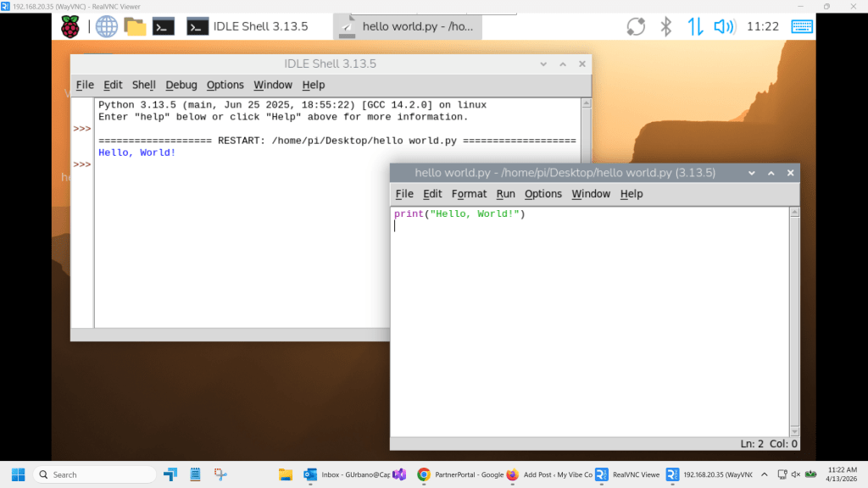Open the File Manager folder icon
Screen dimensions: 868x488
coord(135,26)
